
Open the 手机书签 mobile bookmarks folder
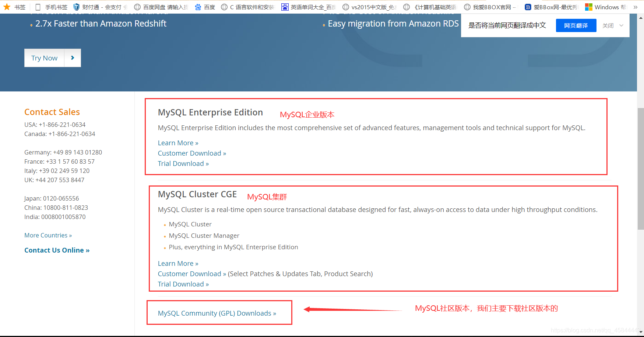(x=52, y=7)
